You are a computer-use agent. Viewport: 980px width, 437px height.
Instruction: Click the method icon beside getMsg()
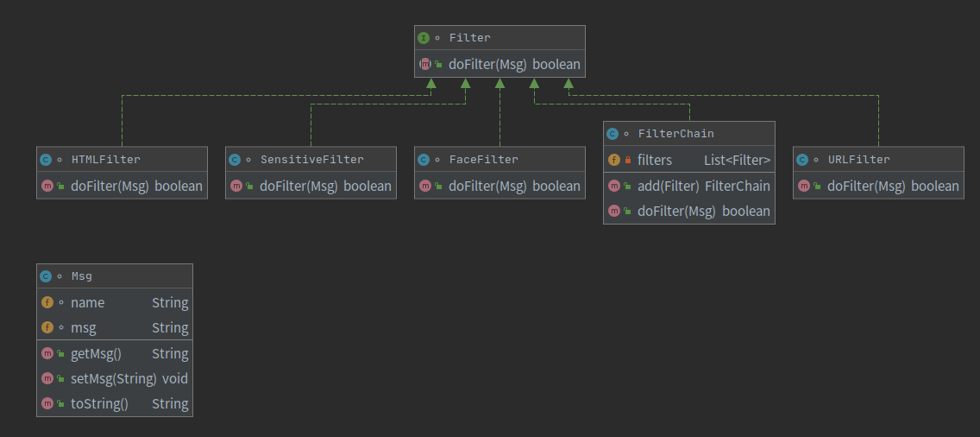click(47, 354)
